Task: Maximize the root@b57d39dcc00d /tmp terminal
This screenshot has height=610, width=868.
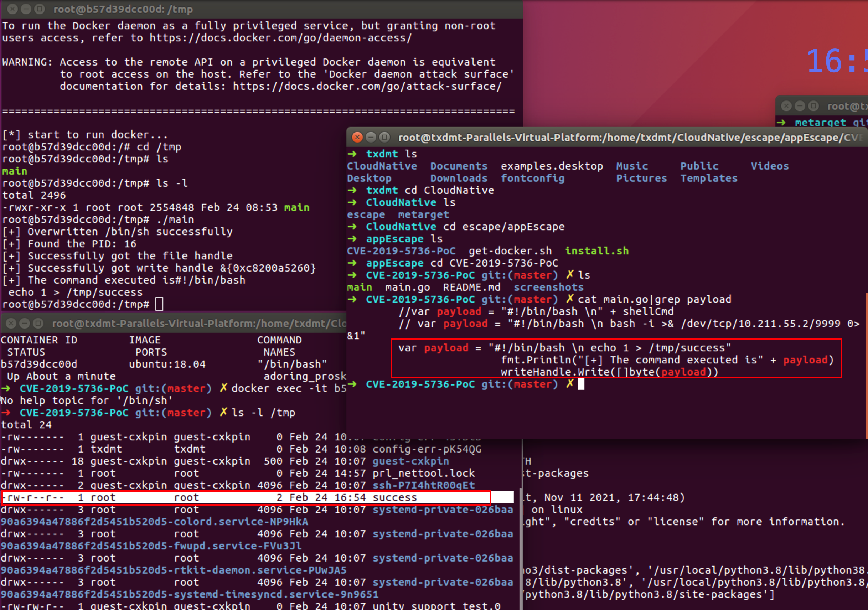Action: pyautogui.click(x=39, y=9)
